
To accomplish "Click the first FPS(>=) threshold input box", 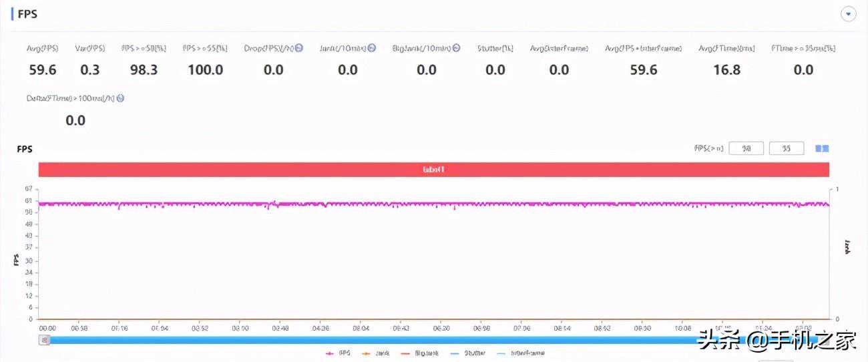I will 746,148.
